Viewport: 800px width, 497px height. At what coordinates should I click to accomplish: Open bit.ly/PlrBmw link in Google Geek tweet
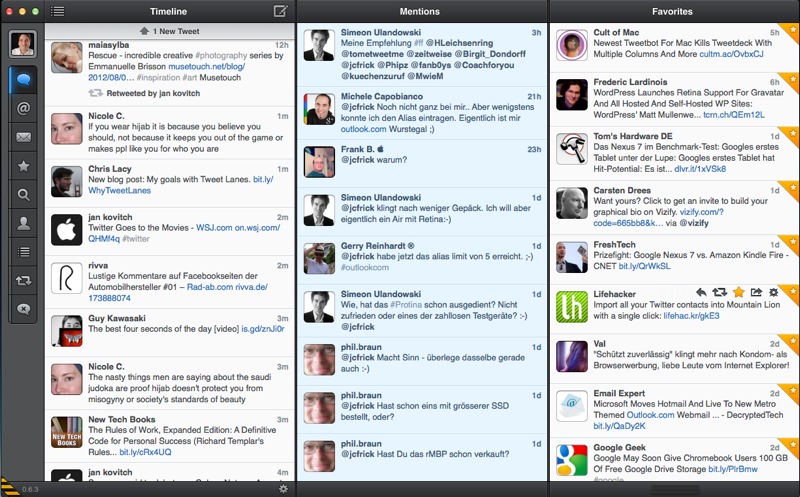(733, 469)
